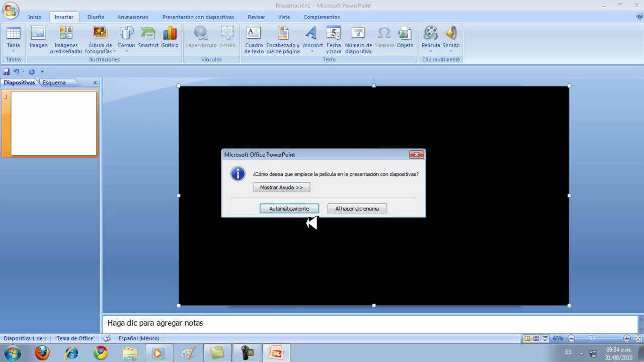Open the Revisar ribbon tab
This screenshot has height=362, width=644.
(x=256, y=17)
